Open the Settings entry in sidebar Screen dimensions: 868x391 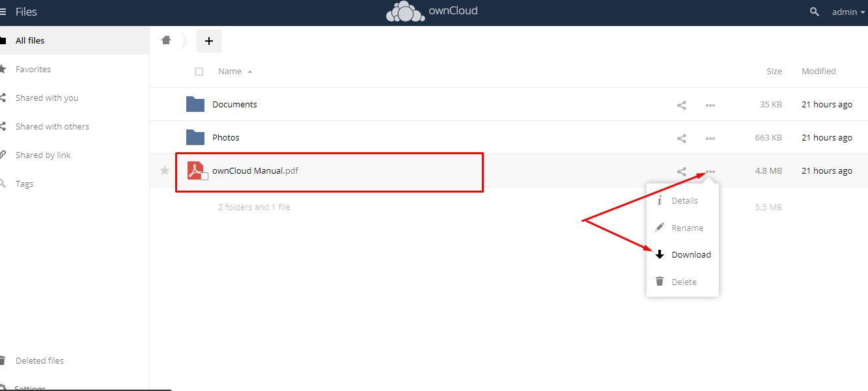pyautogui.click(x=31, y=387)
